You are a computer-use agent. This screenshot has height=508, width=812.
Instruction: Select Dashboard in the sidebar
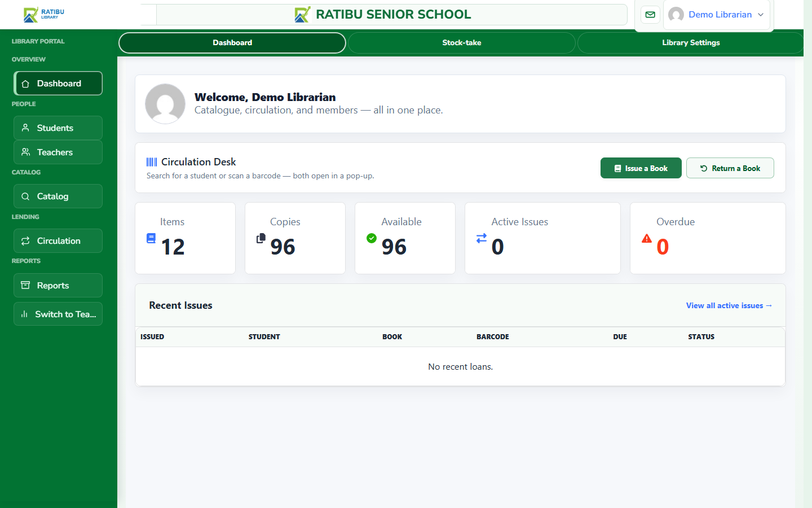pyautogui.click(x=58, y=84)
